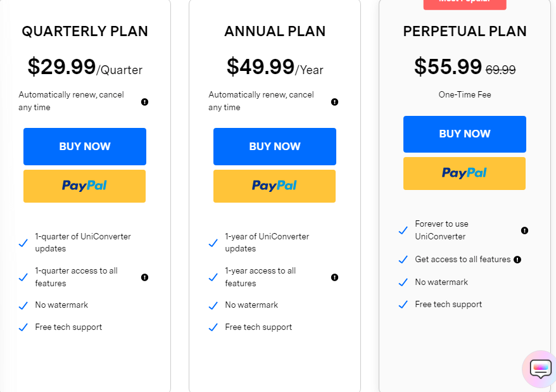Click BUY NOW under Annual Plan

(x=275, y=146)
